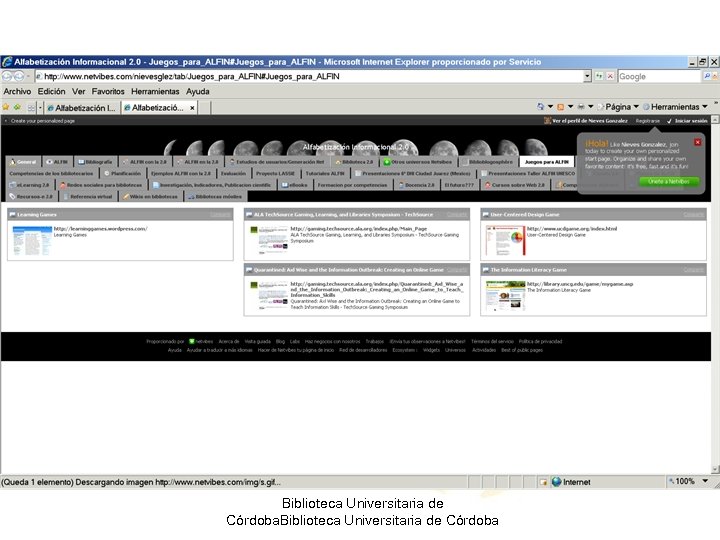
Task: Select the Redes sociales para bibliotecas tab
Action: pos(101,185)
